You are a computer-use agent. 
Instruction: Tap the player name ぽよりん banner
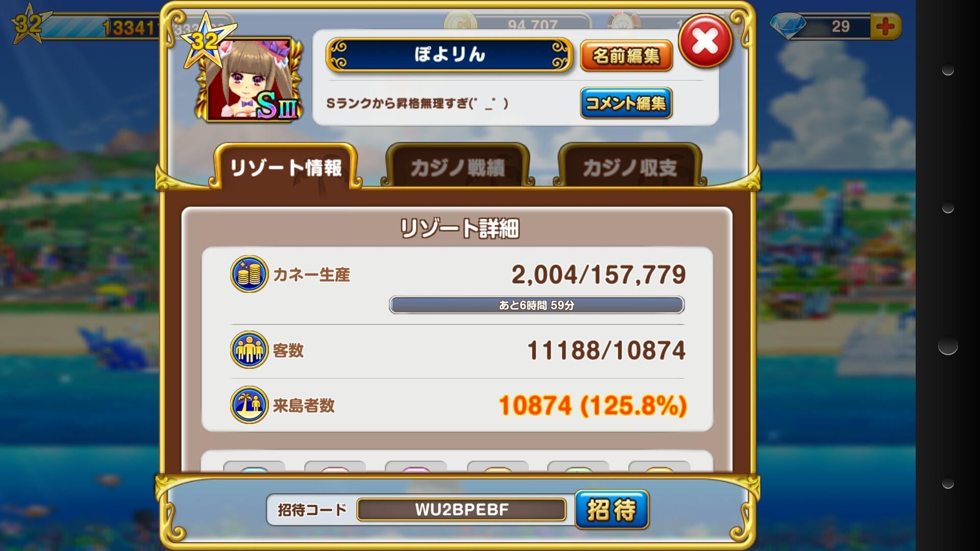coord(449,55)
